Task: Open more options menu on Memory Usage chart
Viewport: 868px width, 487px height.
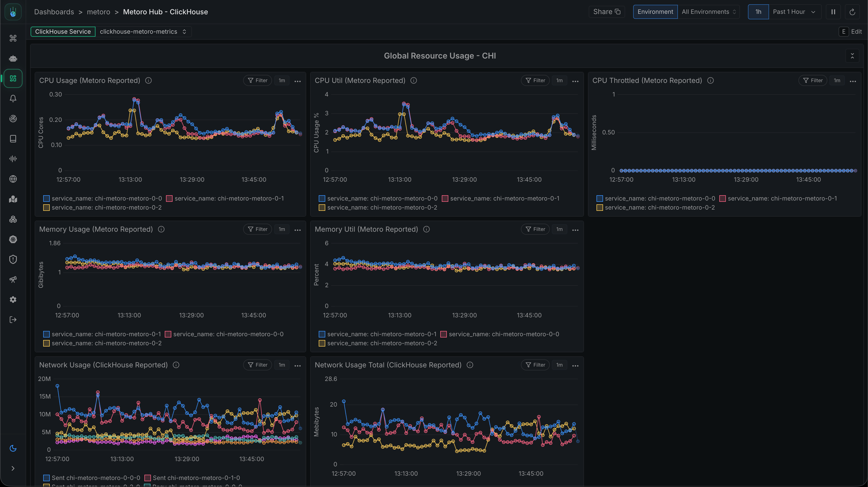Action: [x=298, y=230]
